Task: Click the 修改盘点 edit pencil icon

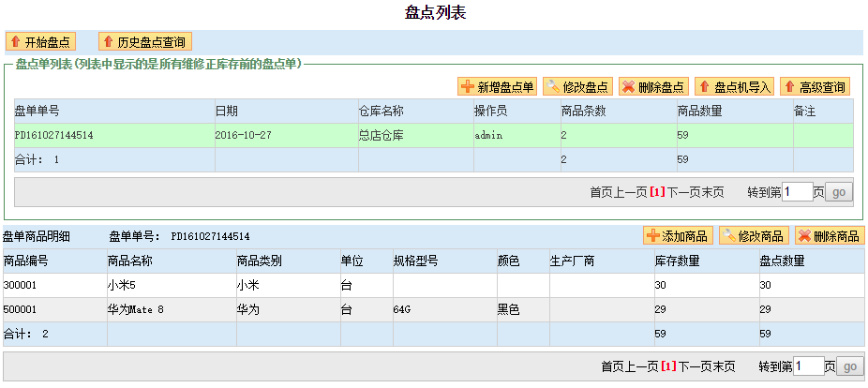Action: click(552, 87)
